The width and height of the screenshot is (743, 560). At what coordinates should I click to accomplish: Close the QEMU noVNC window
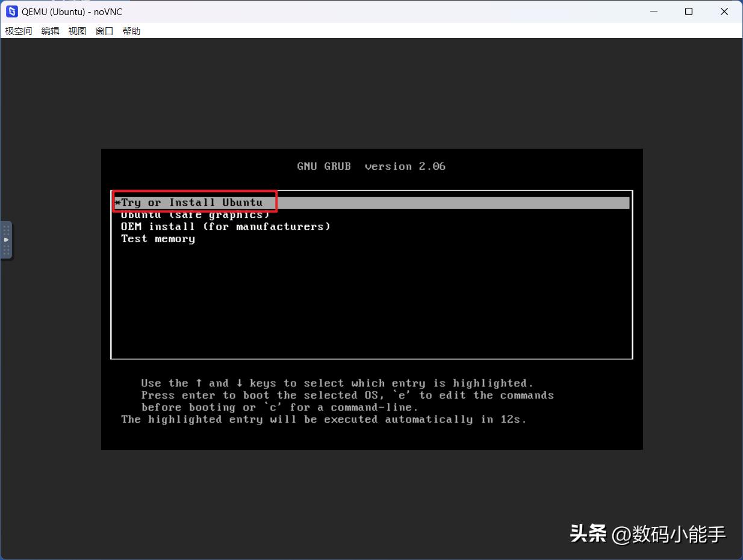click(724, 11)
